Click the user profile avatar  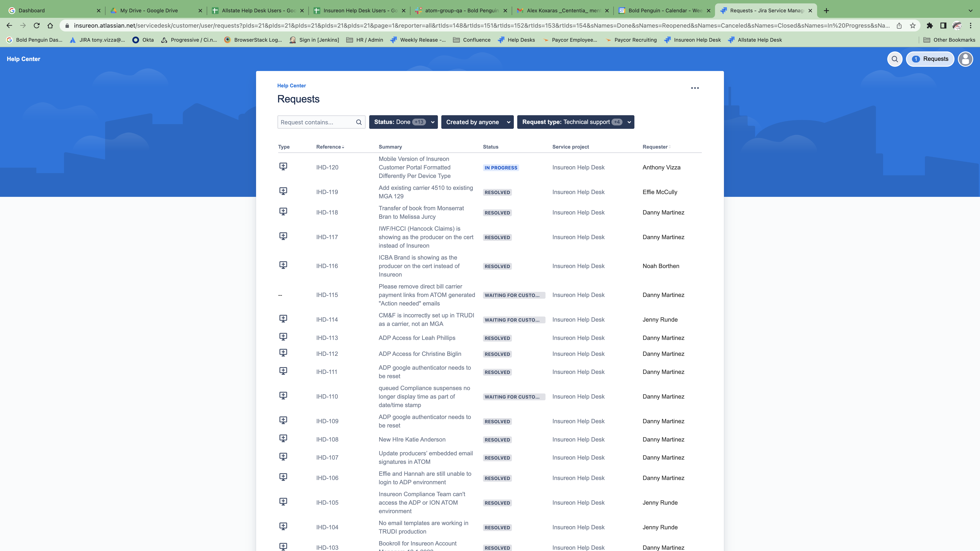pyautogui.click(x=965, y=59)
